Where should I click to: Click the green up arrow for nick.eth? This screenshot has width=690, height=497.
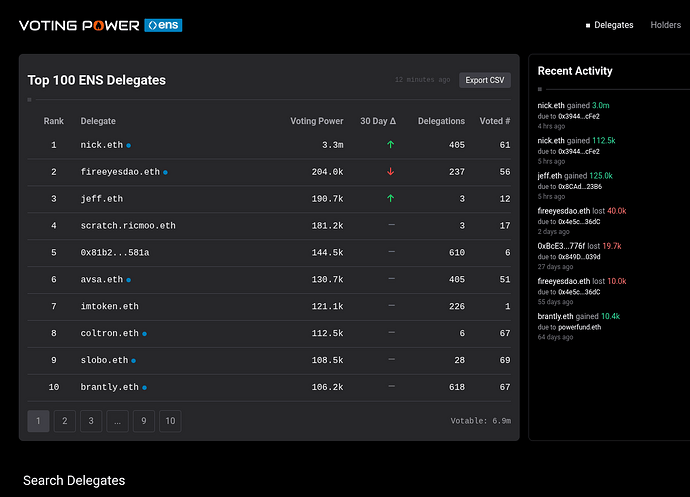[x=390, y=144]
